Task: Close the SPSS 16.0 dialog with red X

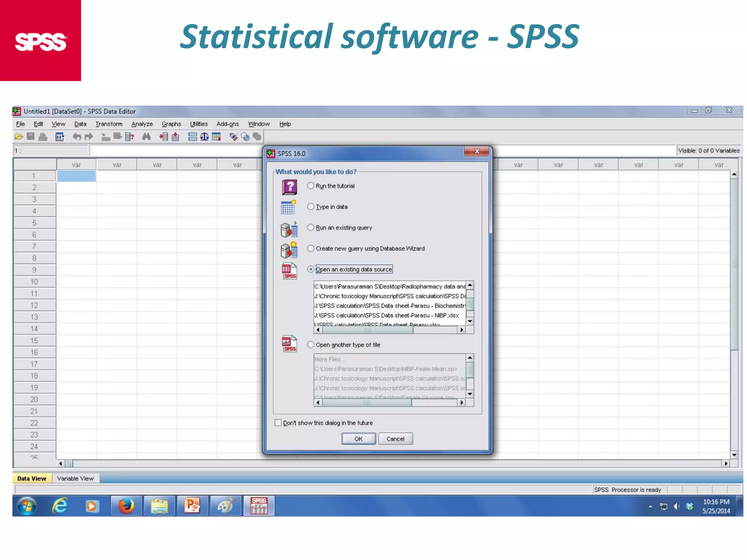Action: pyautogui.click(x=476, y=151)
